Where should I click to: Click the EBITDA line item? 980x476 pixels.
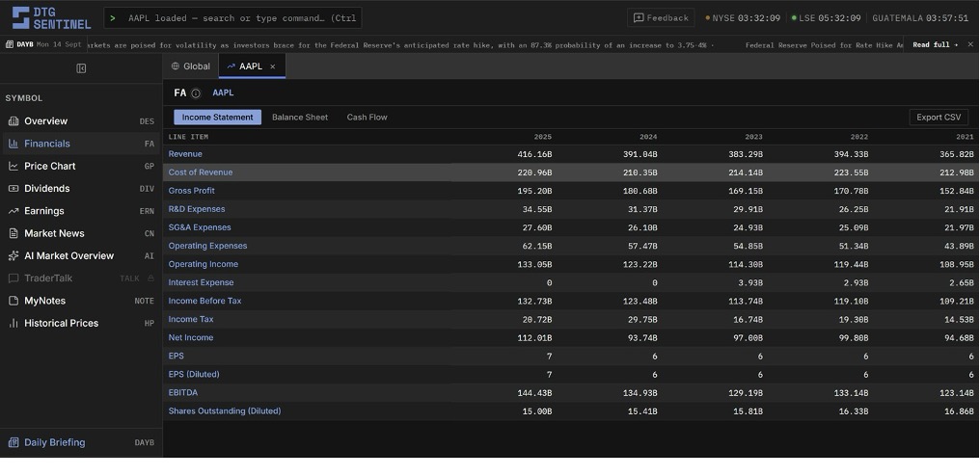point(183,393)
